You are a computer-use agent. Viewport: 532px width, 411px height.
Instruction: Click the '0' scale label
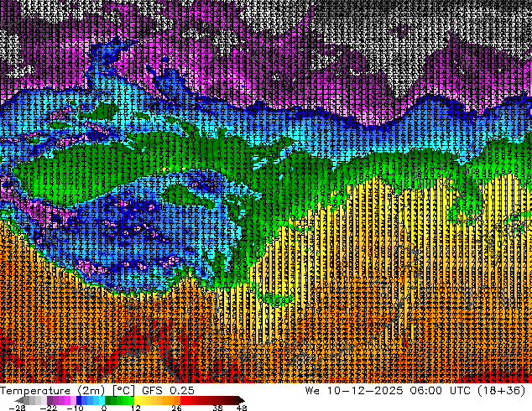click(104, 408)
